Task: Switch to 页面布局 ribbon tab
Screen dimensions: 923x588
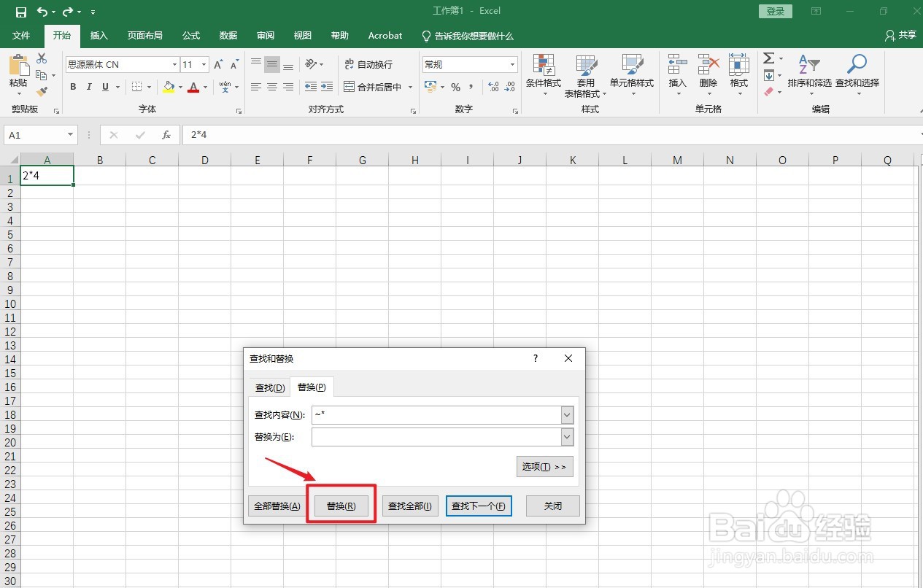Action: [144, 35]
